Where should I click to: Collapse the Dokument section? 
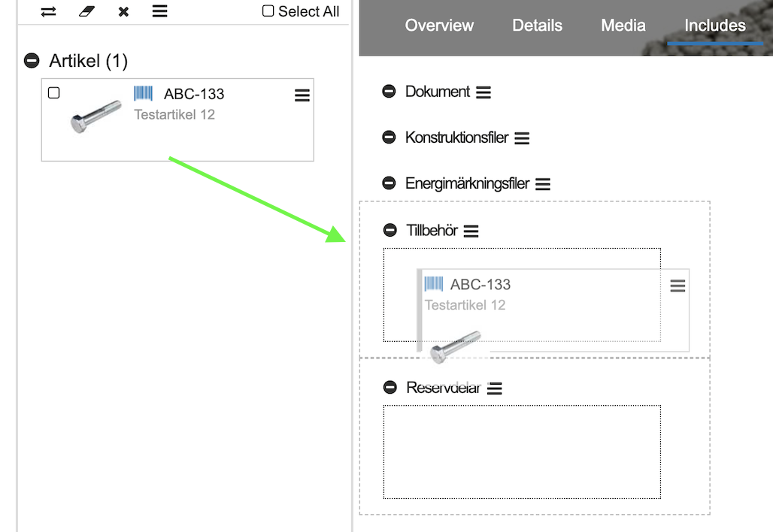coord(389,92)
